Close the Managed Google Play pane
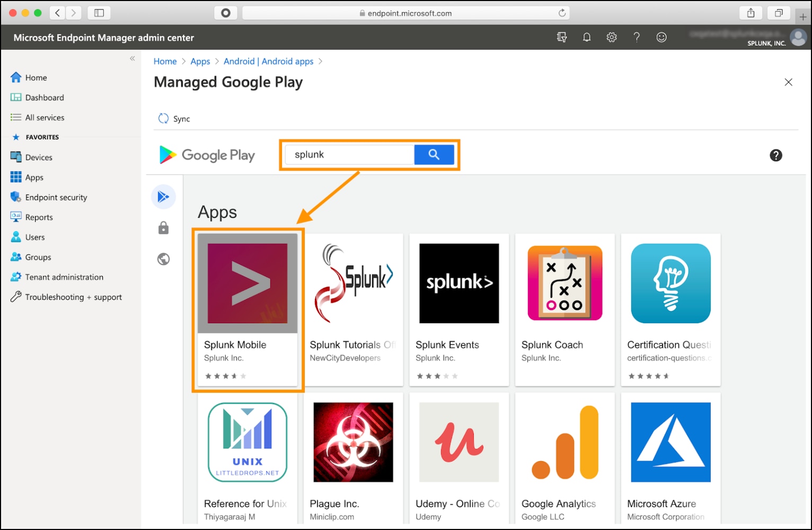The height and width of the screenshot is (530, 812). 788,82
